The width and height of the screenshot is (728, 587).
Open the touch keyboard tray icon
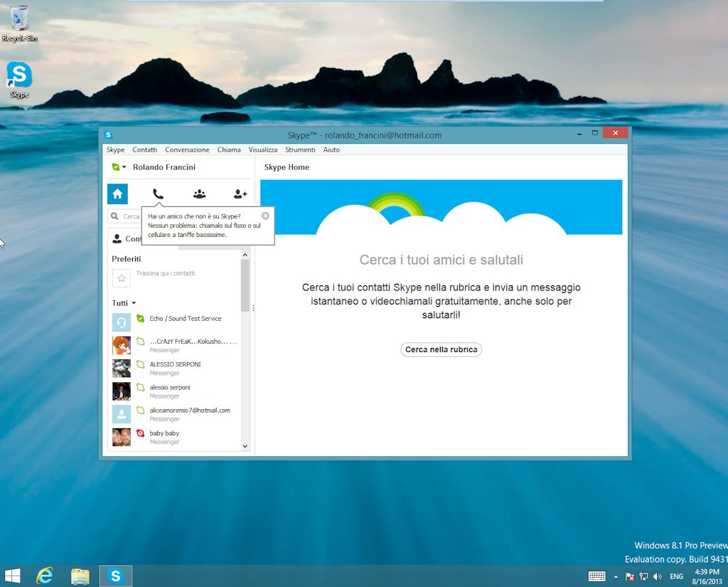coord(596,576)
